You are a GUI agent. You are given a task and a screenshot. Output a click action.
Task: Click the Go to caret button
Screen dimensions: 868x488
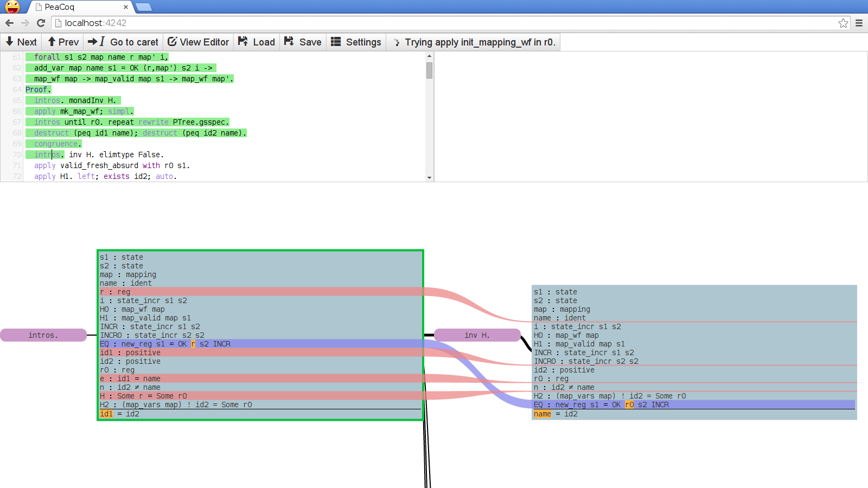123,42
